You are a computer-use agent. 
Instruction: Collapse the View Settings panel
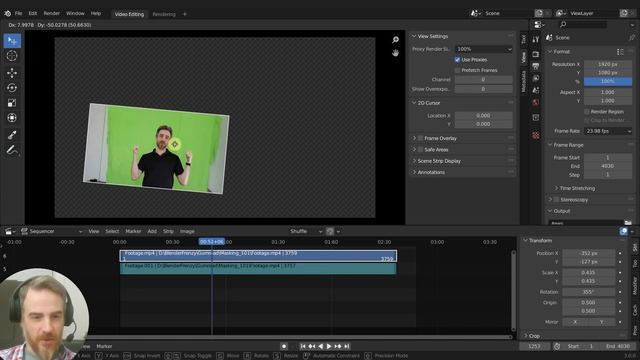[433, 36]
